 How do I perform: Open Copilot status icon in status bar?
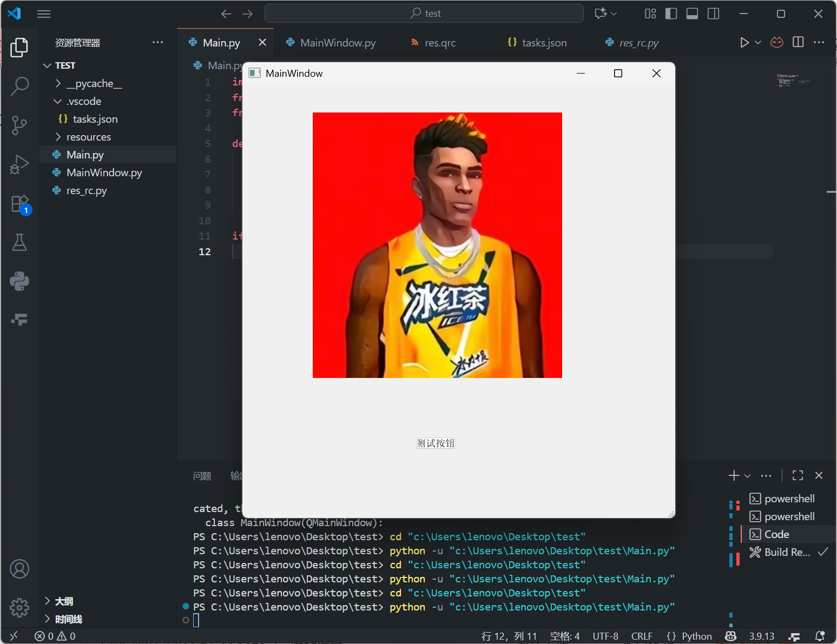coord(731,636)
